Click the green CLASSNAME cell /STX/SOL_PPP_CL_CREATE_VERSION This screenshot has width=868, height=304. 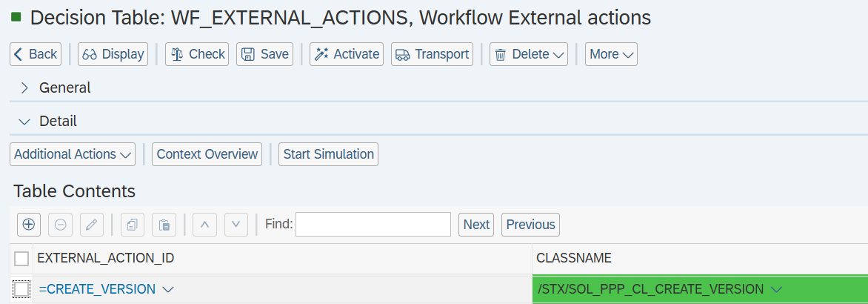(652, 289)
